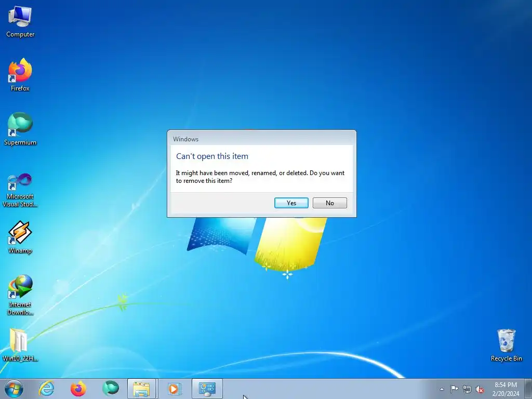Select the Firefox desktop shortcut
The width and height of the screenshot is (532, 399).
click(20, 75)
